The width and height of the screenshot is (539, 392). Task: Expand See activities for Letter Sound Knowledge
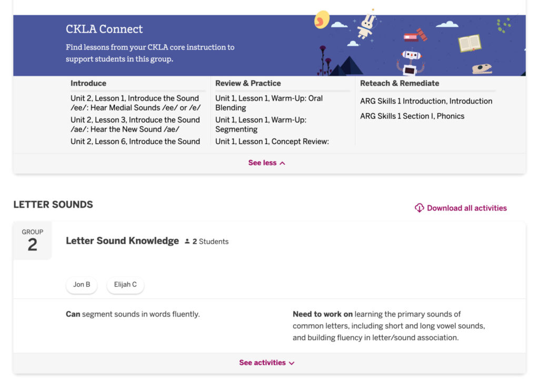pyautogui.click(x=267, y=363)
